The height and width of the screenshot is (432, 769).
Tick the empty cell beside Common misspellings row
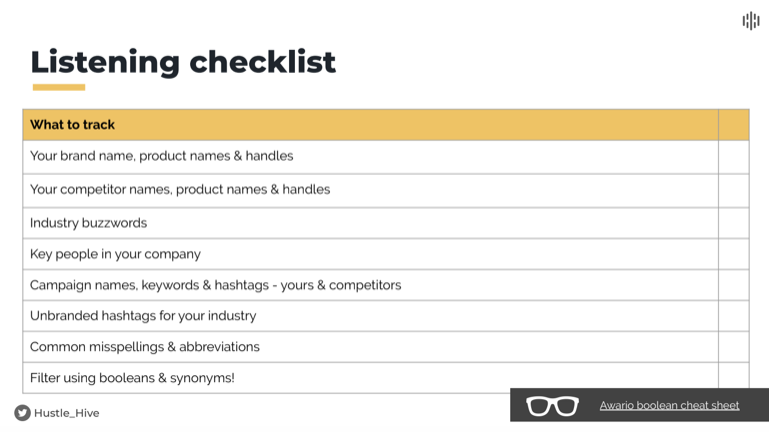[x=733, y=347]
